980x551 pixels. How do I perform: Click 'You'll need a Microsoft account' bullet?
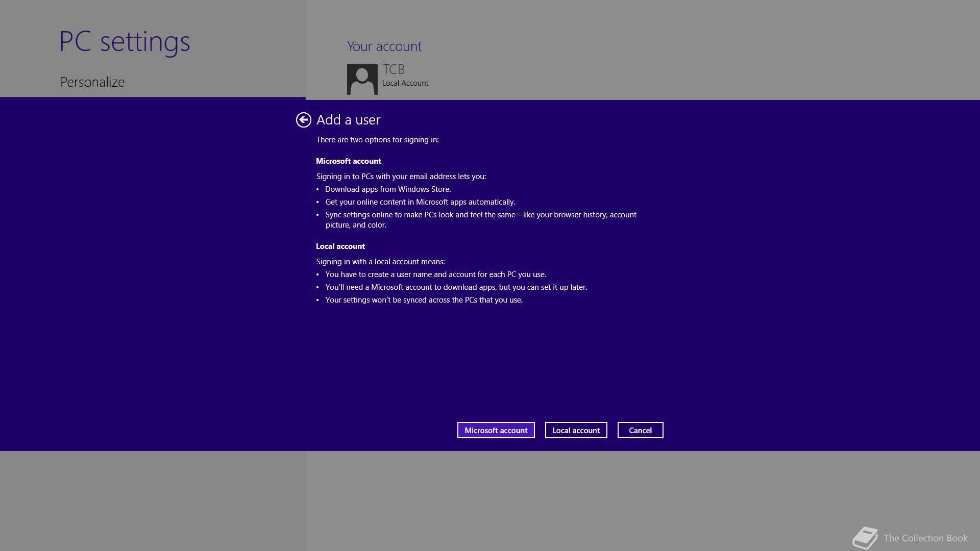[456, 287]
